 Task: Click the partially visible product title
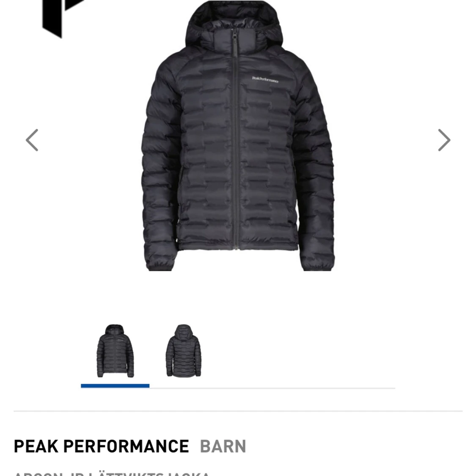[112, 474]
